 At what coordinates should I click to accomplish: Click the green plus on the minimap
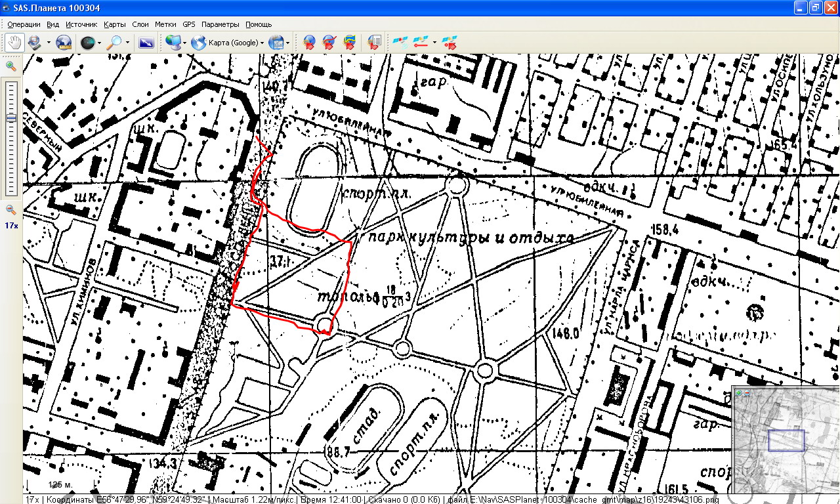(739, 392)
